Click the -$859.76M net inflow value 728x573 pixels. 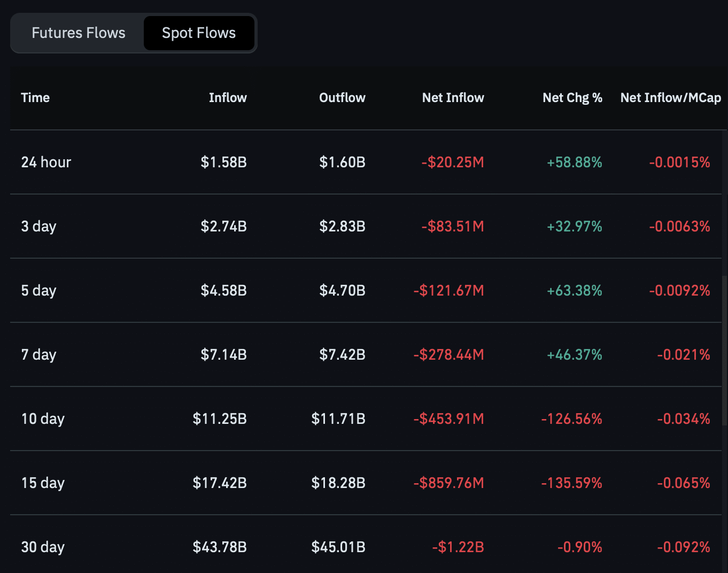(448, 483)
